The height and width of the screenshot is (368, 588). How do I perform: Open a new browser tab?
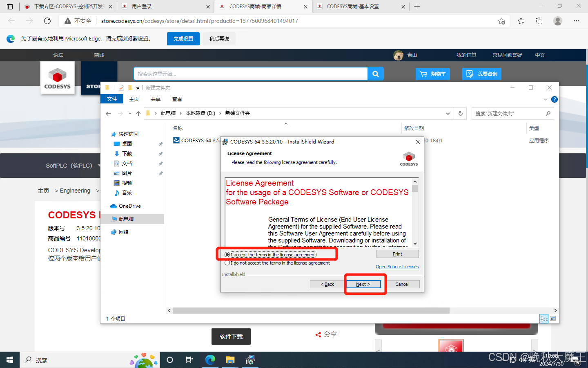pos(417,7)
